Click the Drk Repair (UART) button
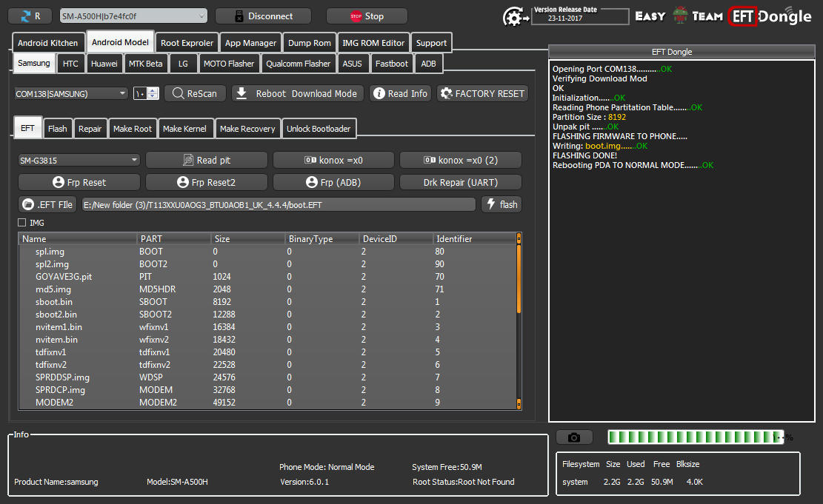The width and height of the screenshot is (823, 504). click(x=460, y=182)
